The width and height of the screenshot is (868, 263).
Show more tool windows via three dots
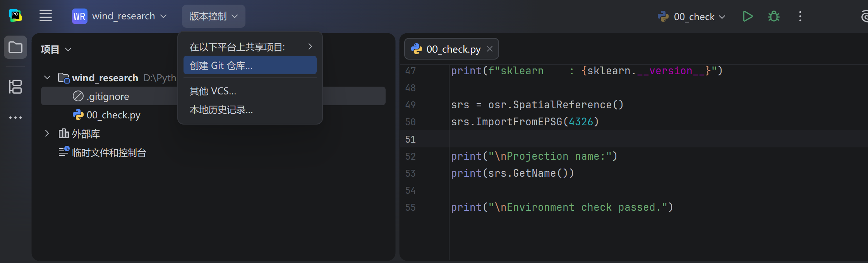click(x=15, y=118)
